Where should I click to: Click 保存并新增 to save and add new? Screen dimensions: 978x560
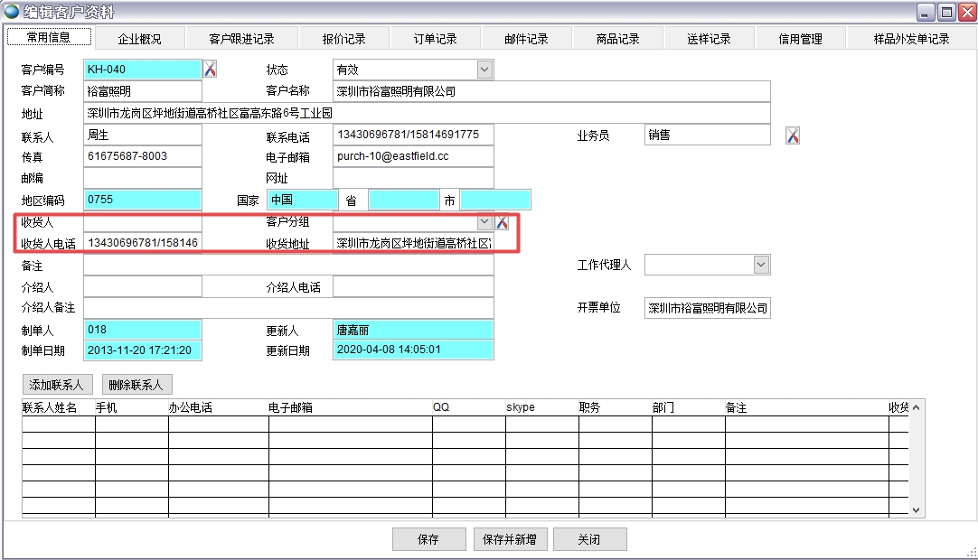[510, 539]
